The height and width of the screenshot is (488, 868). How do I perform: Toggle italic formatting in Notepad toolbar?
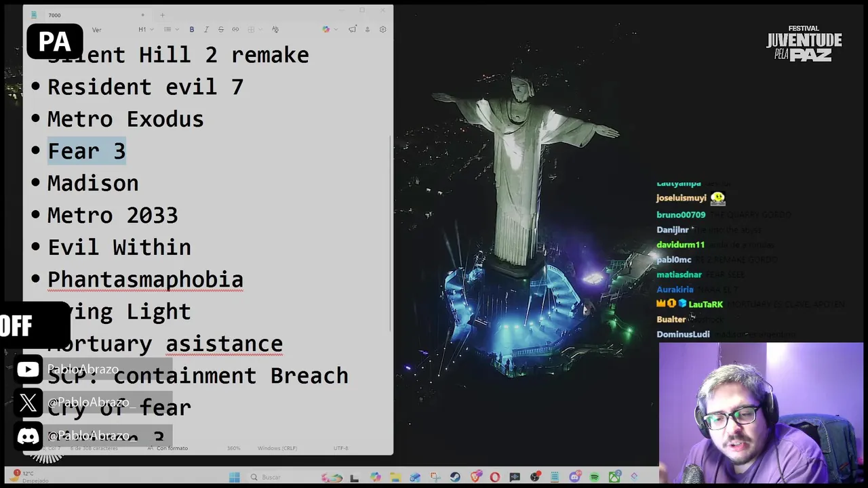coord(206,29)
